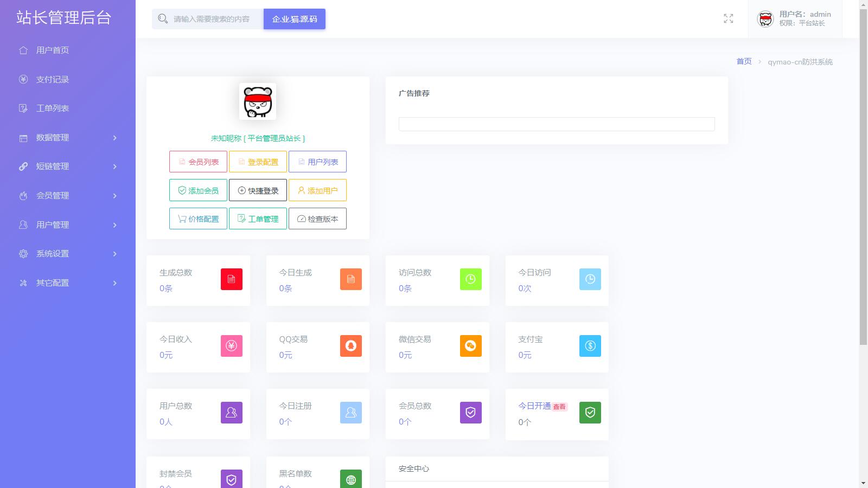Click the red 生成总数 document icon
868x488 pixels.
(231, 279)
